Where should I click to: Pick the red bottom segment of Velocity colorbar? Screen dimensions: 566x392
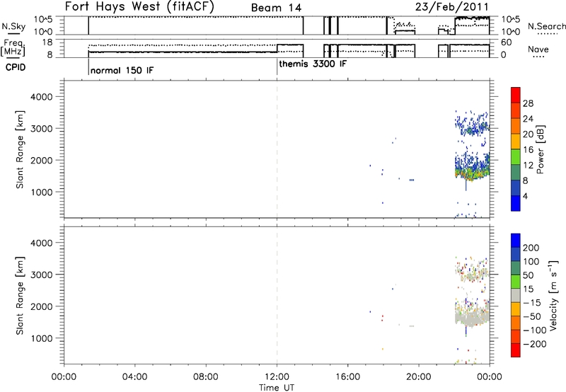pos(516,350)
